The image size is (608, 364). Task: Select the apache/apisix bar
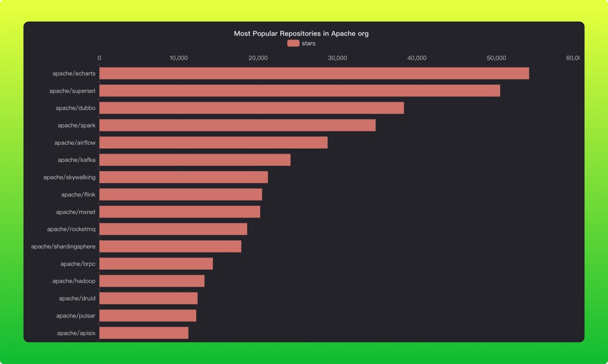point(144,333)
